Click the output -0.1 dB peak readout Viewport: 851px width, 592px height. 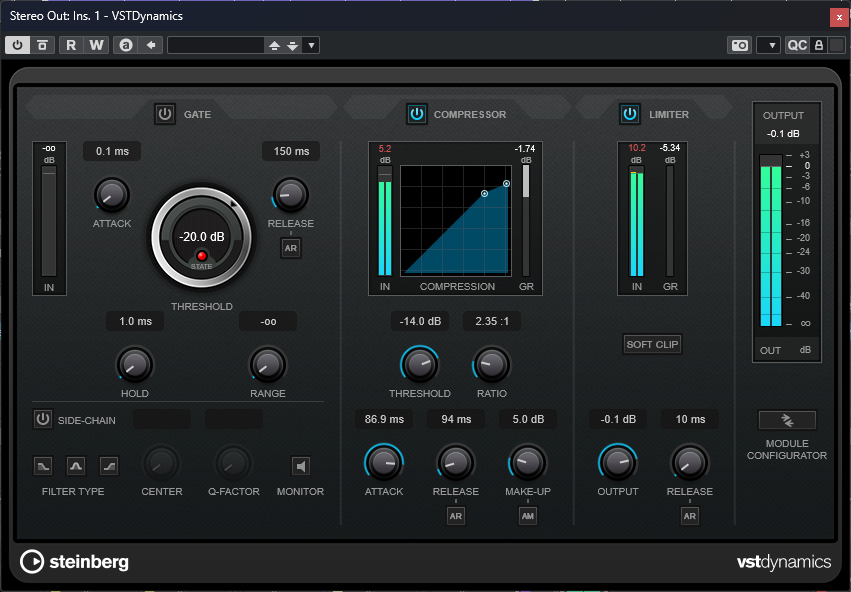783,133
